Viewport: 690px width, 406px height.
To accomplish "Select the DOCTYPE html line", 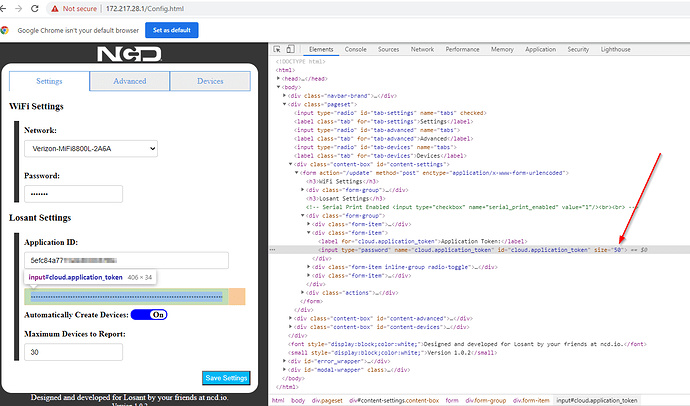I will pyautogui.click(x=301, y=62).
